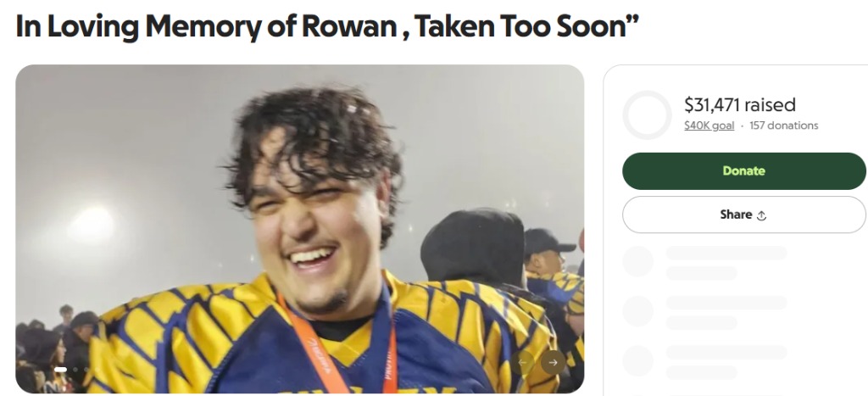This screenshot has height=396, width=868.
Task: View the 157 donations list
Action: [x=784, y=125]
